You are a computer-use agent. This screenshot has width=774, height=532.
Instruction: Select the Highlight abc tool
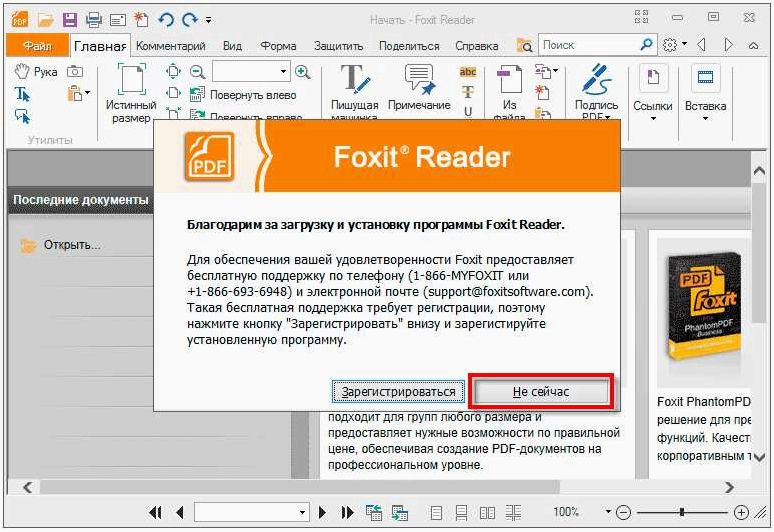coord(468,72)
